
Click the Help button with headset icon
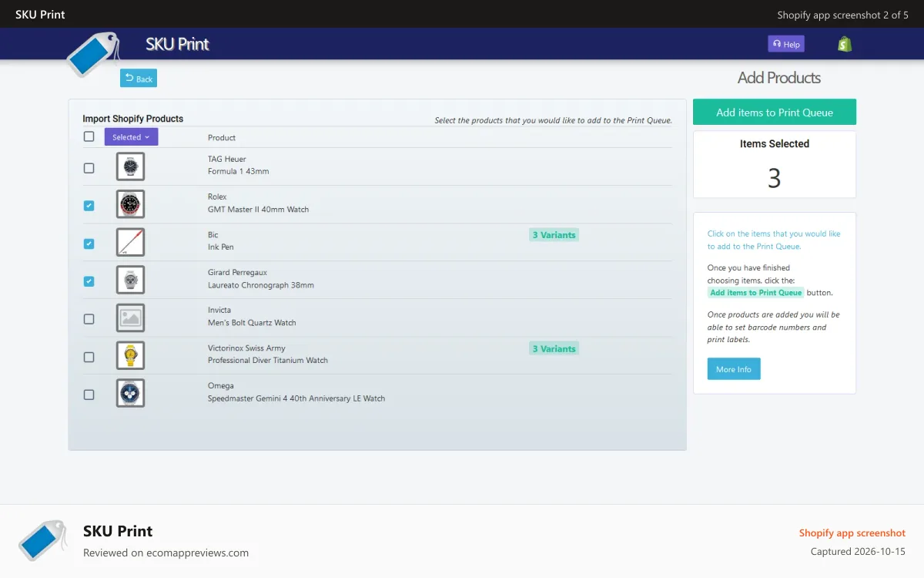786,44
